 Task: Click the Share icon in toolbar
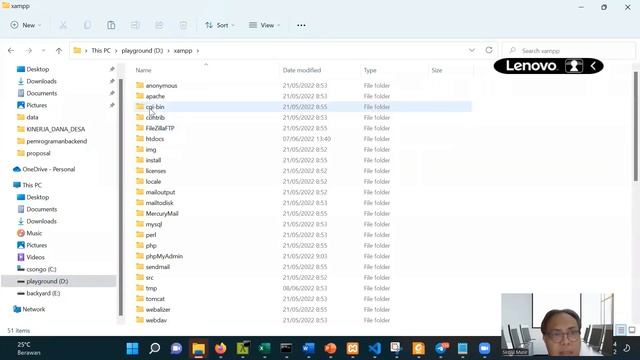coord(159,25)
